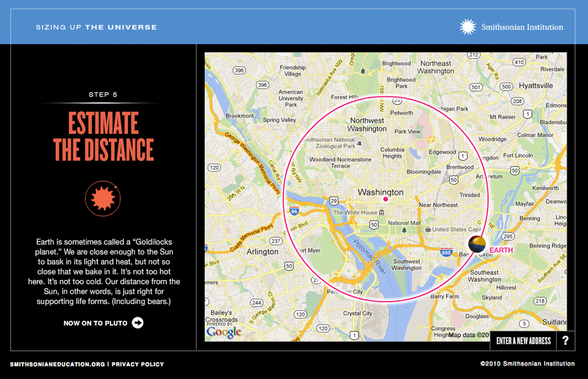Follow the Now On To Pluto link

(x=95, y=323)
